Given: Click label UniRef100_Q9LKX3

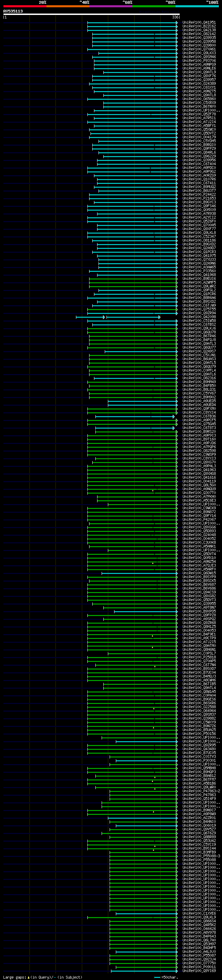Looking at the screenshot, I should pos(199,53).
